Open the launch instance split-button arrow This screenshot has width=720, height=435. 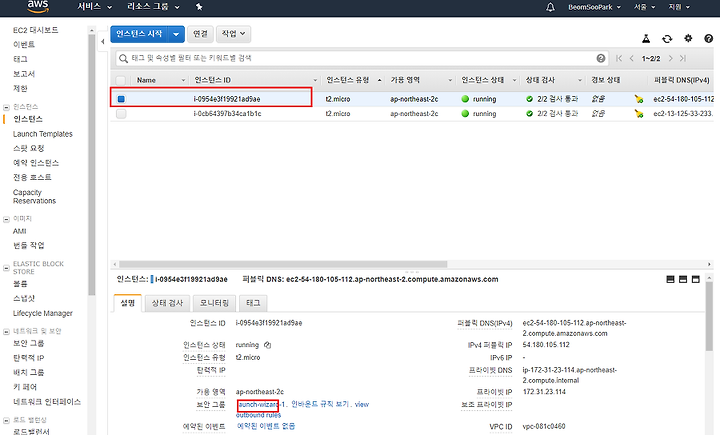(x=176, y=34)
